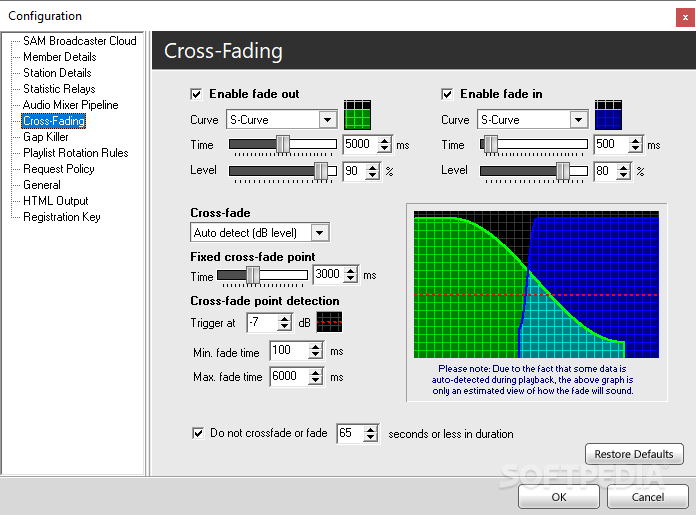Click the Max. fade time field
Image resolution: width=696 pixels, height=515 pixels.
coord(289,376)
